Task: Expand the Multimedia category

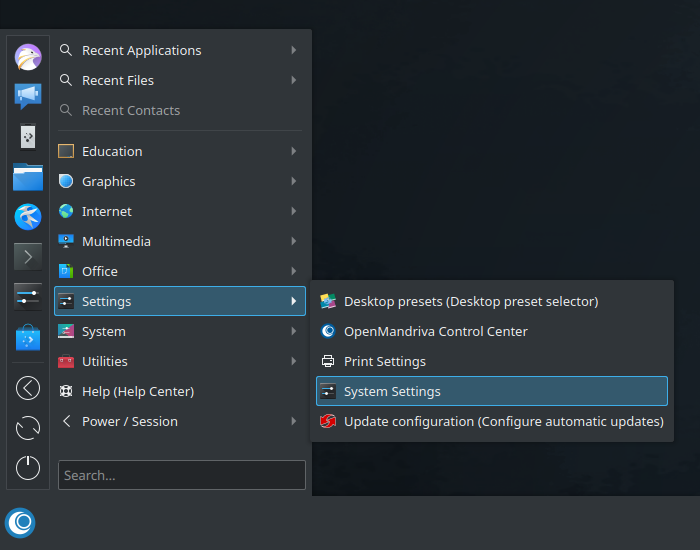Action: [x=180, y=242]
